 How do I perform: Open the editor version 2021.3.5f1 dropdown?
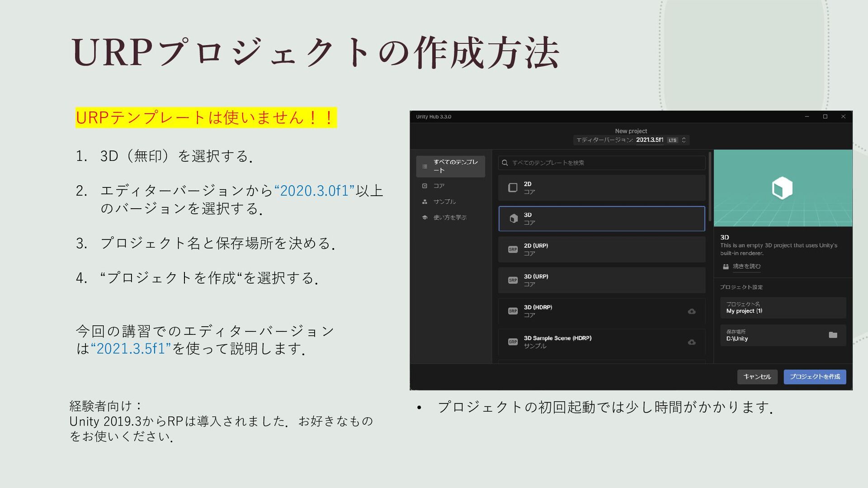tap(632, 140)
